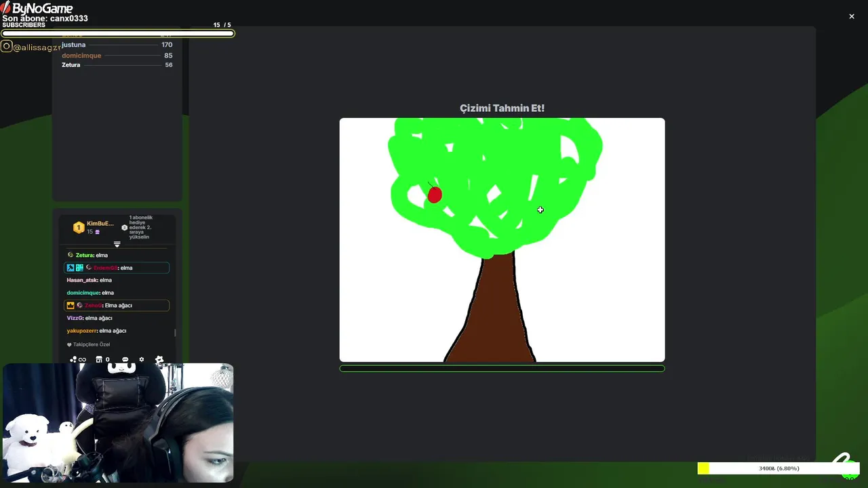Image resolution: width=868 pixels, height=488 pixels.
Task: Select justuna row in the scoreboard
Action: point(117,45)
